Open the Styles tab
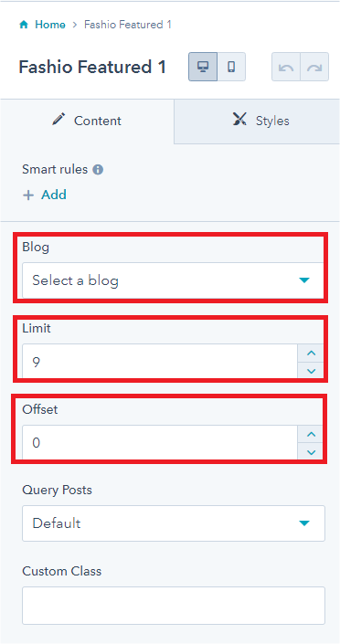 point(258,121)
